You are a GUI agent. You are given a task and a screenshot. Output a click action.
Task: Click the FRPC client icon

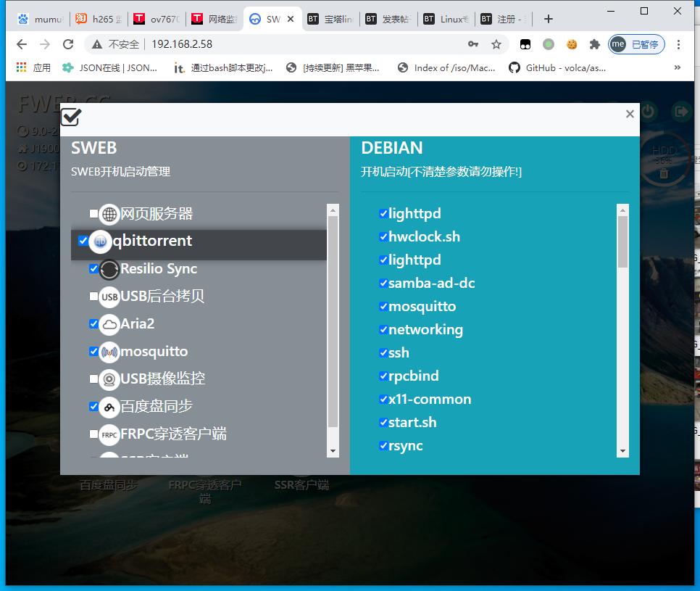click(x=109, y=434)
